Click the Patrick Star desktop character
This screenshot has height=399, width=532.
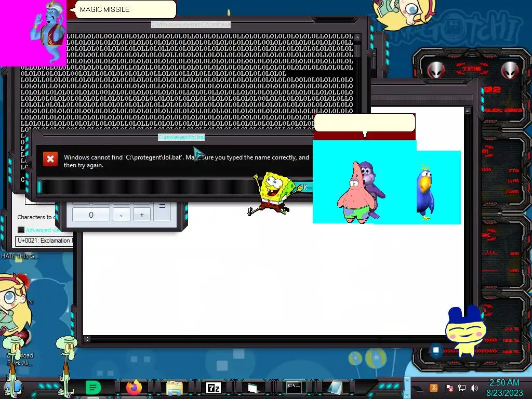click(354, 195)
